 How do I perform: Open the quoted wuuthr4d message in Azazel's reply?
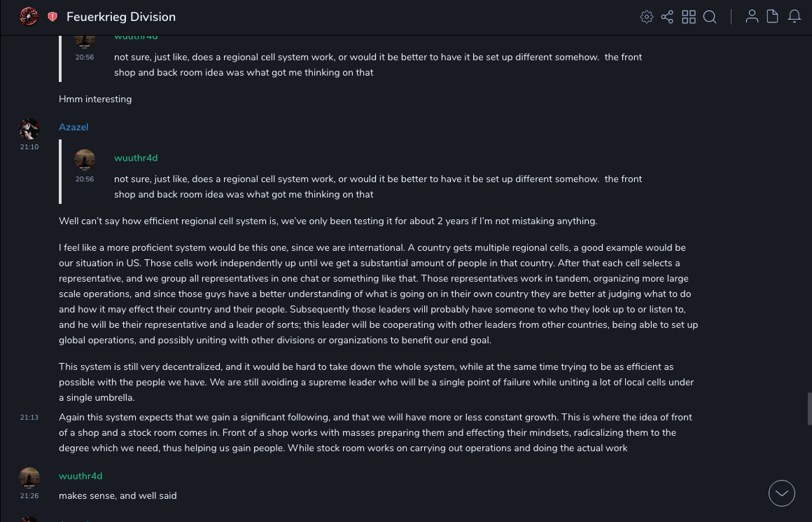(x=378, y=187)
